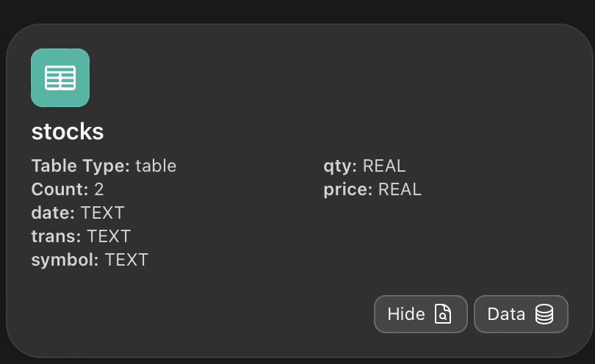Click the count value 2
Screen dimensions: 595x364
coord(99,189)
